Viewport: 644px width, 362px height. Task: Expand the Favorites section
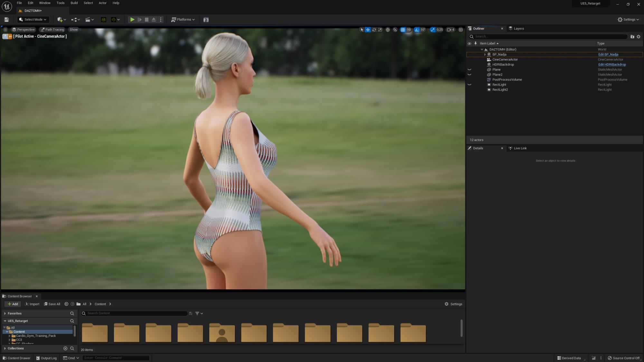[5, 313]
